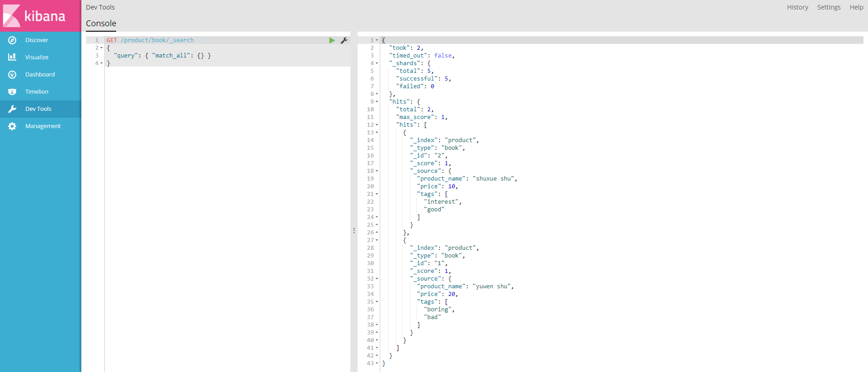Click "good" tag value

434,210
